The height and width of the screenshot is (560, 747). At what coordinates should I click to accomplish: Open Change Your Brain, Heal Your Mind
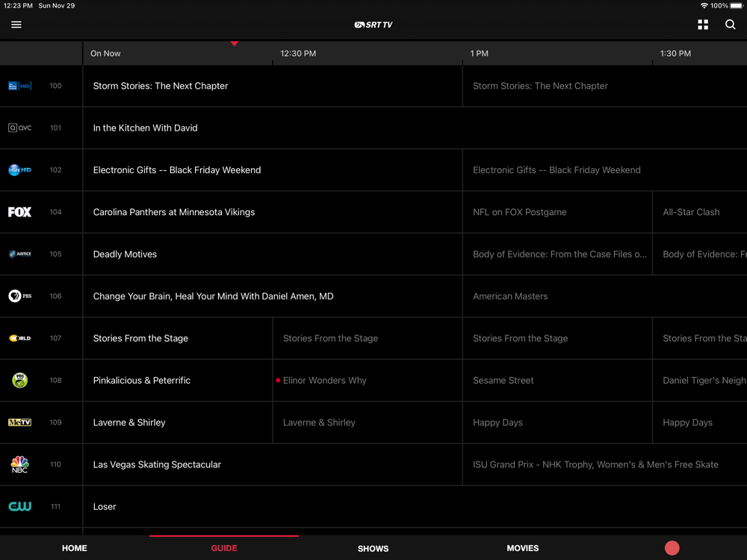(x=273, y=296)
